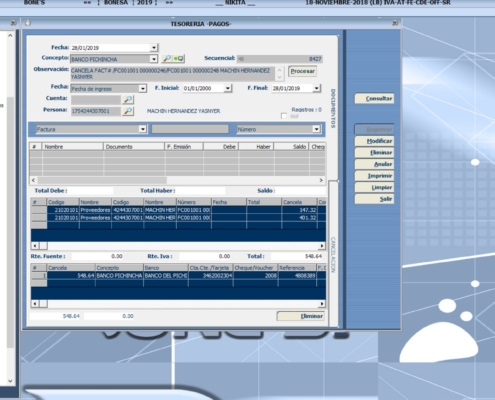Click the Procesar button
This screenshot has width=495, height=400.
tap(302, 71)
